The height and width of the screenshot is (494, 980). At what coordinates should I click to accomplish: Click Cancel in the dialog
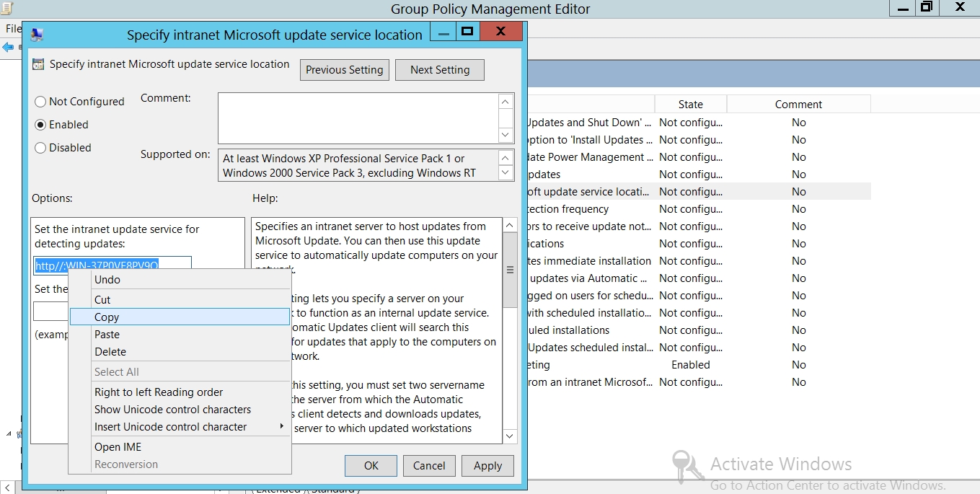(429, 466)
